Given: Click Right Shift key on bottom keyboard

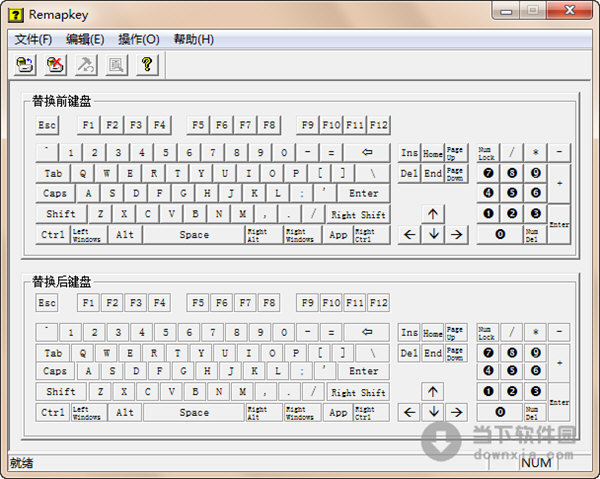Looking at the screenshot, I should click(x=358, y=392).
